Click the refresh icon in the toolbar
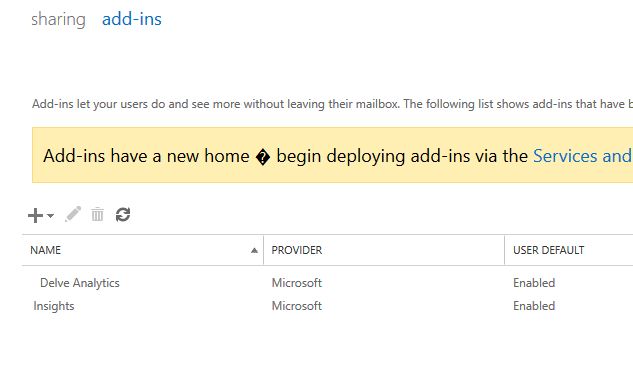The height and width of the screenshot is (388, 633). tap(123, 214)
